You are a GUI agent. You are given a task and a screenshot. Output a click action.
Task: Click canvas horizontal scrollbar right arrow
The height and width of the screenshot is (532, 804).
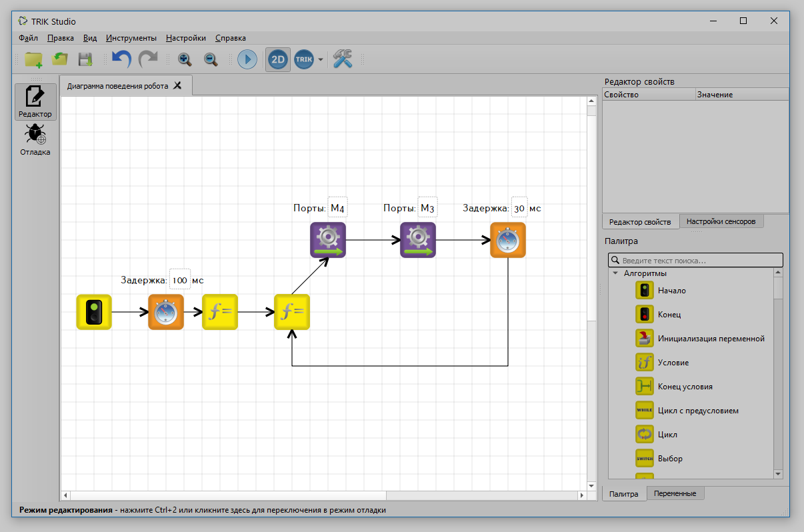[583, 495]
